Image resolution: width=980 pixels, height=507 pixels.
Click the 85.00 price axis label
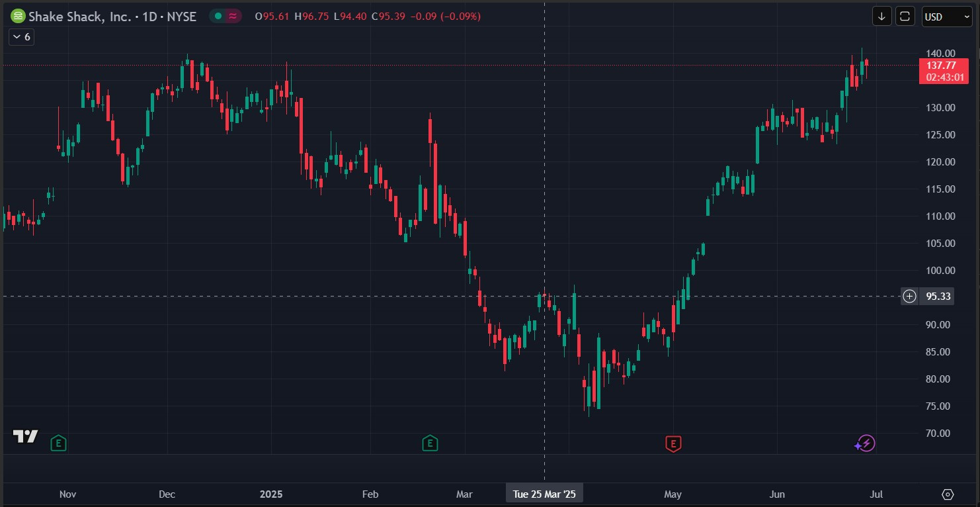(938, 351)
